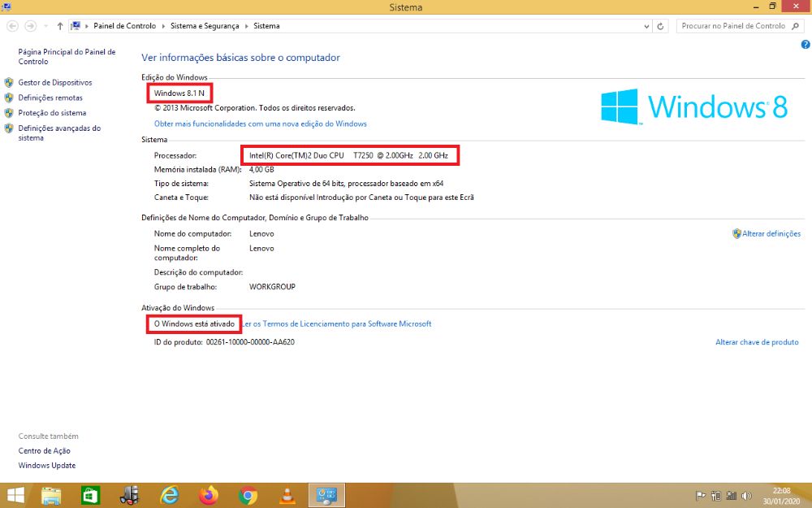Open the address bar history dropdown

(646, 26)
